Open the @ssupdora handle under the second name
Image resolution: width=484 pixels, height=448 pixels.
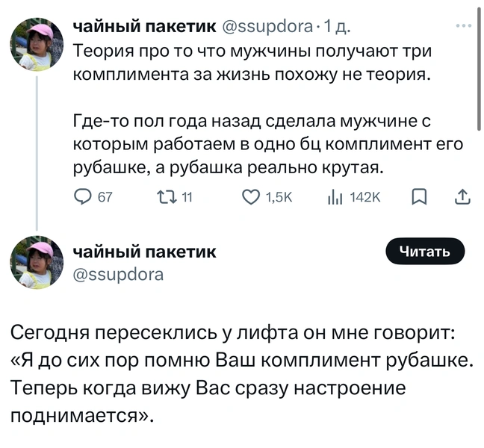tap(117, 274)
